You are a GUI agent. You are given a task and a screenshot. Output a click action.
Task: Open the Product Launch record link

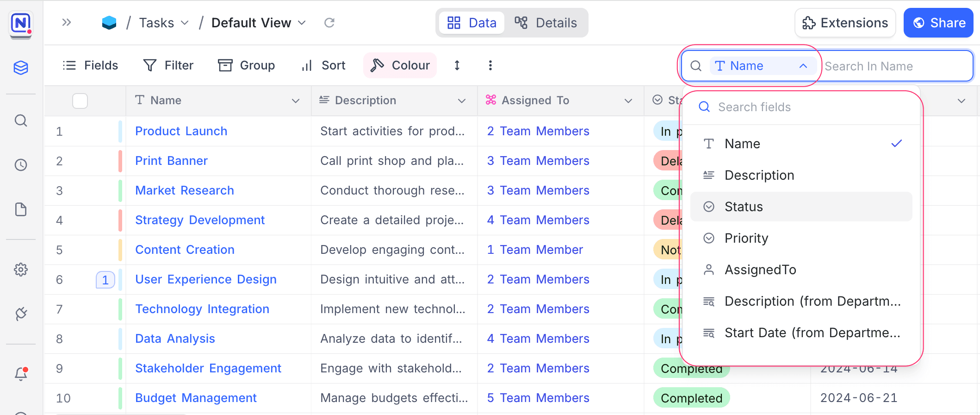(181, 131)
